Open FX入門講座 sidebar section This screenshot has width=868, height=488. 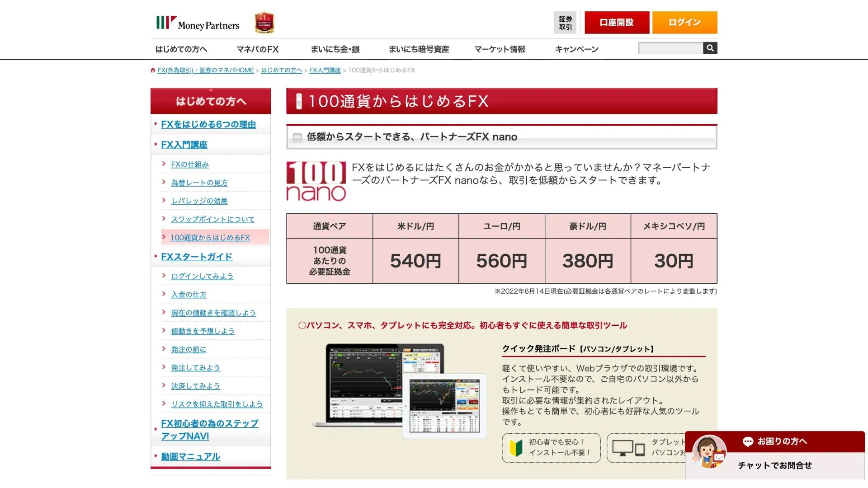pos(184,145)
